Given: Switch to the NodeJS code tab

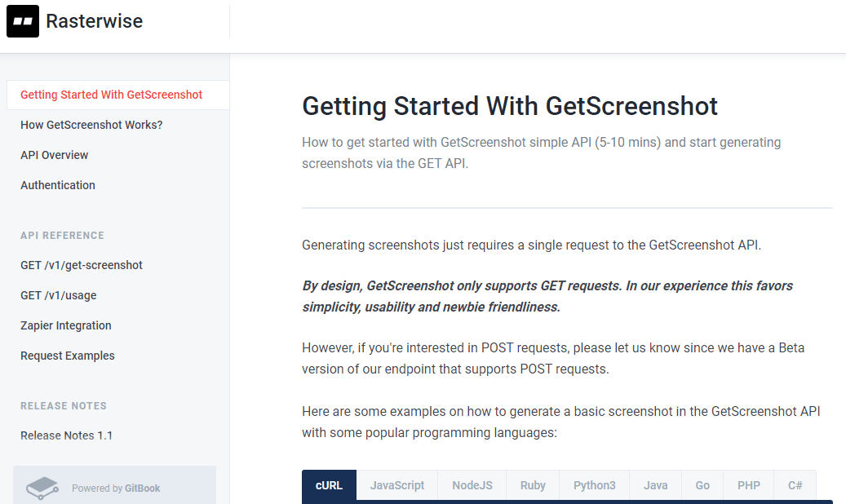Looking at the screenshot, I should point(472,485).
